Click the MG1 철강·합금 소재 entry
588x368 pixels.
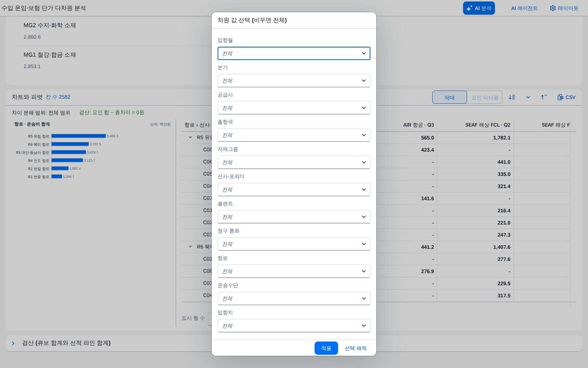49,55
